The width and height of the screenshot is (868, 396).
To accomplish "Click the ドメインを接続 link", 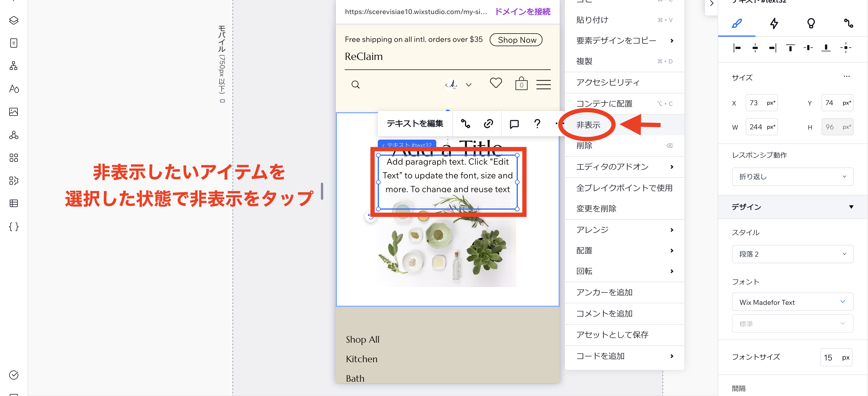I will 522,12.
